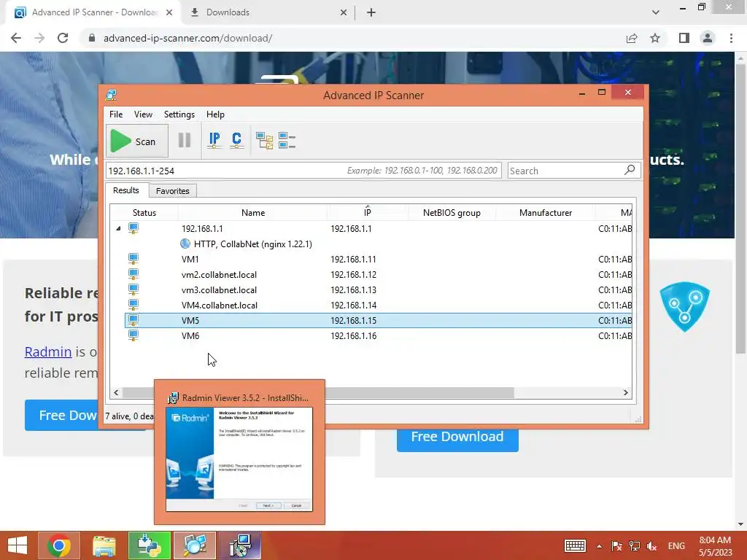This screenshot has width=747, height=560.
Task: Click the IP range input field
Action: 303,171
